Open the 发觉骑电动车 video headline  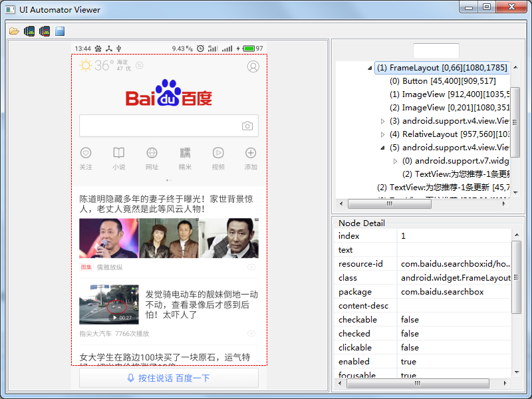click(201, 305)
